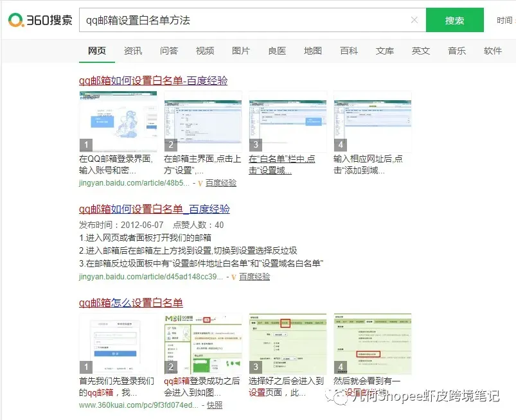This screenshot has height=420, width=516.
Task: Click third result's step 2 thumbnail
Action: point(202,344)
